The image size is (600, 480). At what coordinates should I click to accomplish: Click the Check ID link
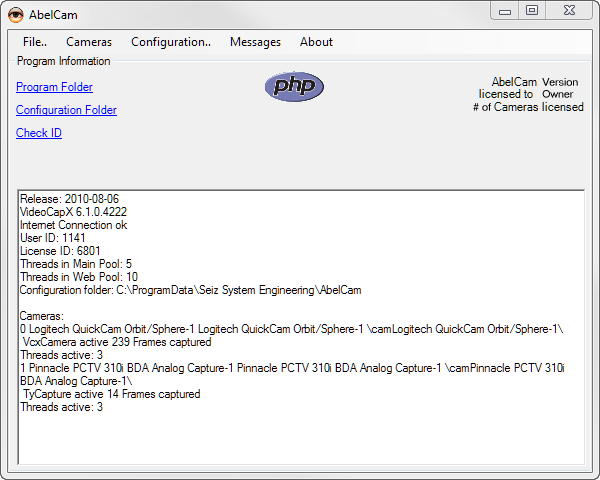click(39, 133)
